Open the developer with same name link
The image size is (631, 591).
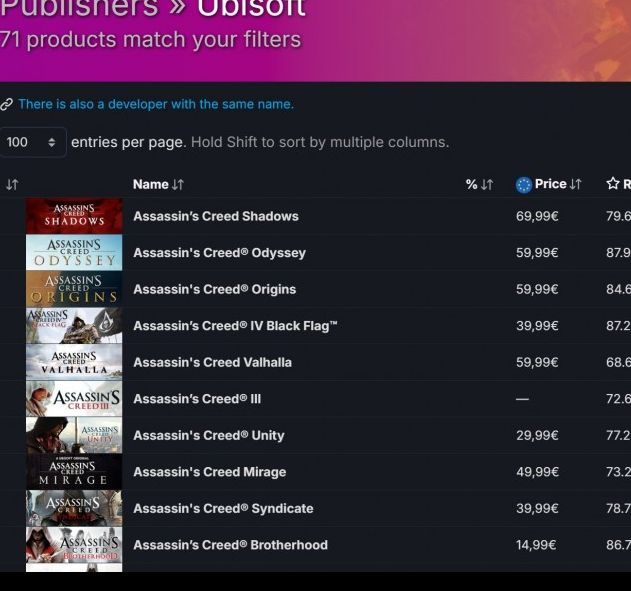coord(155,104)
